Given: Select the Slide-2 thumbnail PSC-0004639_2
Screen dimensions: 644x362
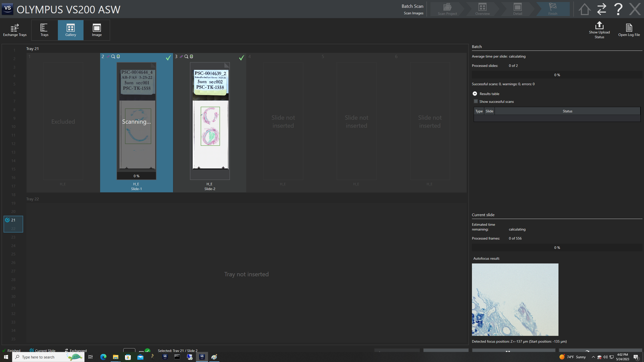Looking at the screenshot, I should click(210, 121).
